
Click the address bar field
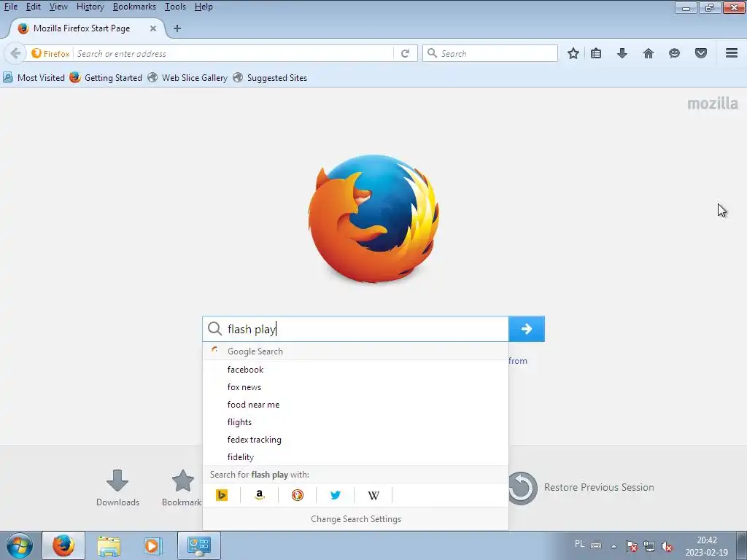tap(233, 53)
